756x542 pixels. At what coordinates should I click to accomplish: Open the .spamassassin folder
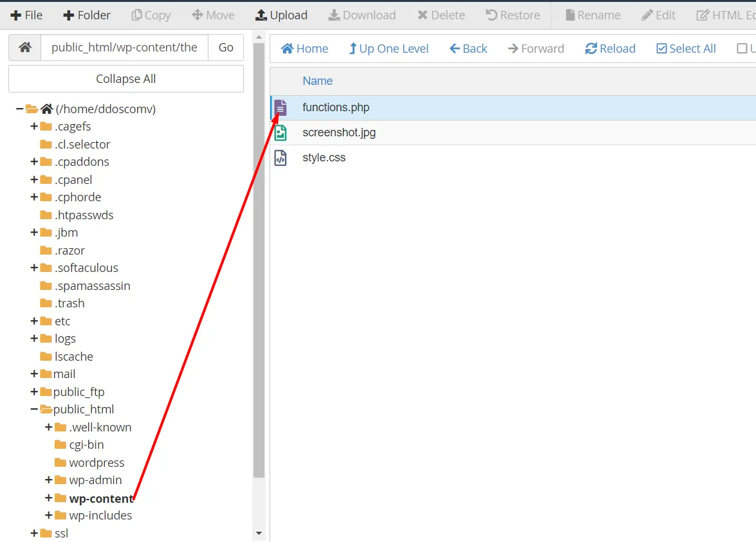click(x=93, y=285)
